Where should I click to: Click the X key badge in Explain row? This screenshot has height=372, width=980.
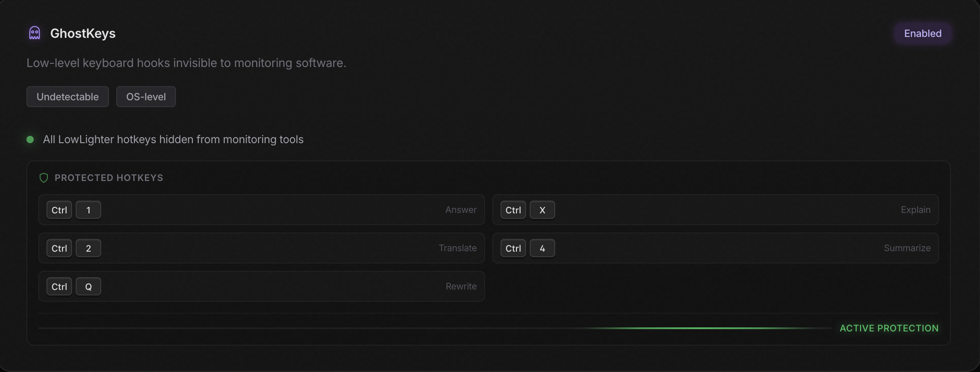[542, 210]
